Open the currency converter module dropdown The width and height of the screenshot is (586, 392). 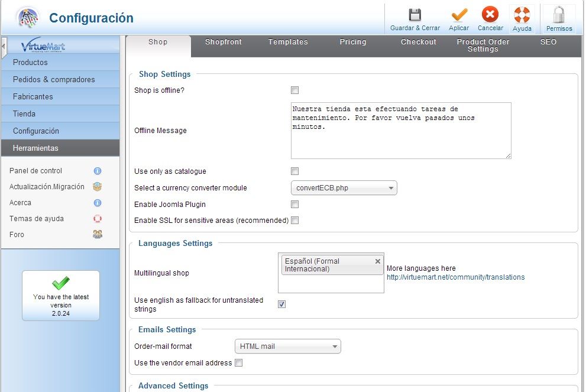click(344, 188)
